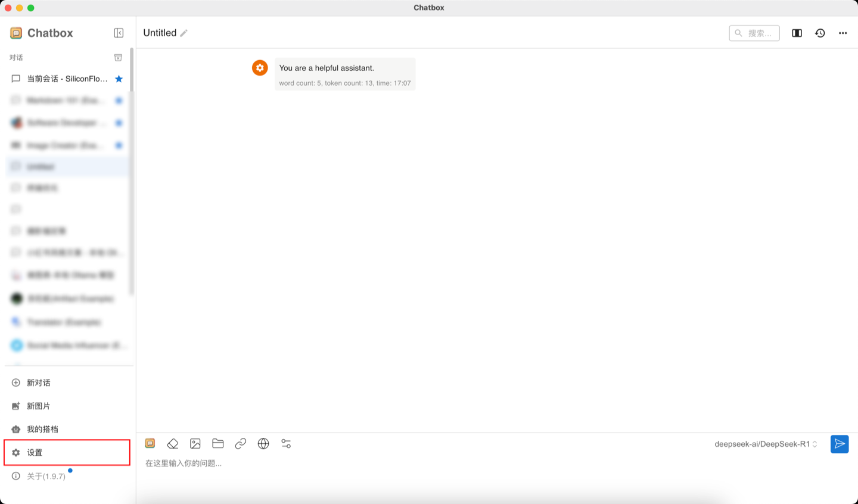This screenshot has height=504, width=858.
Task: Open 我的搭档 in the sidebar
Action: (x=67, y=429)
